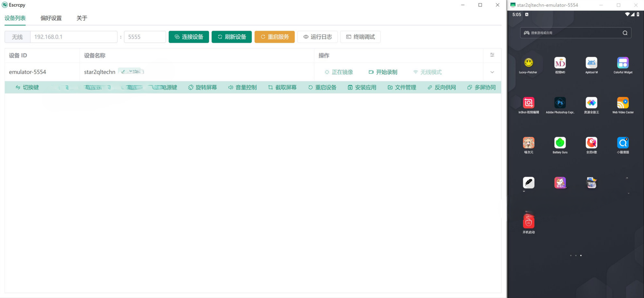Open Web Video Caster app

(623, 103)
